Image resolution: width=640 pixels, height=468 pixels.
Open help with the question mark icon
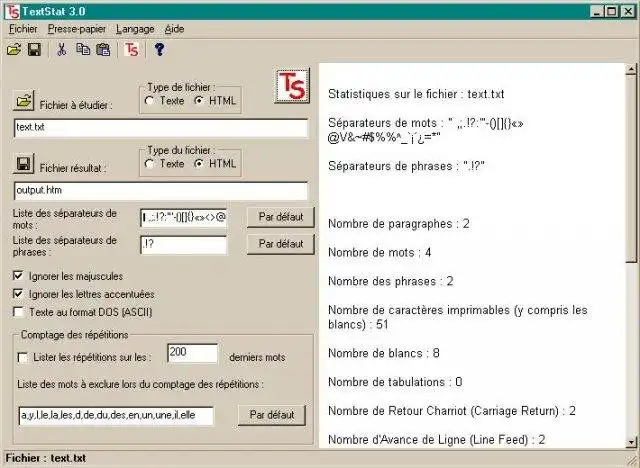tap(159, 50)
